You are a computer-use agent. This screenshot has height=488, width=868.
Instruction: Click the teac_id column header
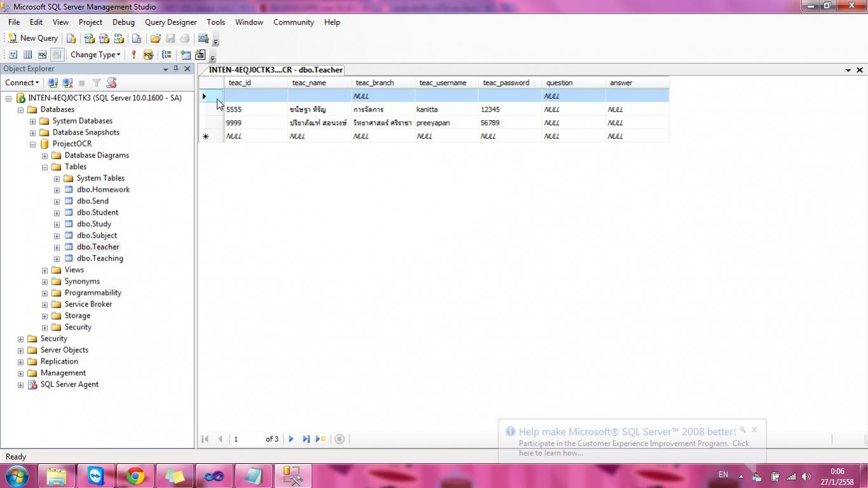coord(256,83)
